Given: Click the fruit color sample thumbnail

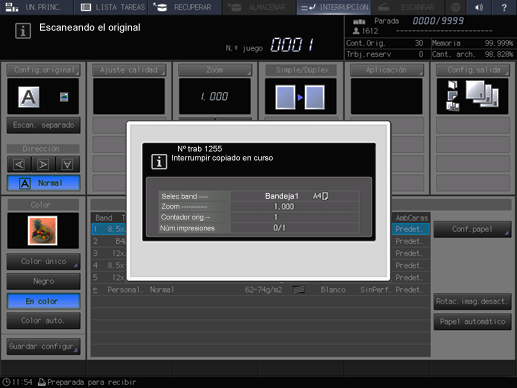Looking at the screenshot, I should [x=43, y=231].
